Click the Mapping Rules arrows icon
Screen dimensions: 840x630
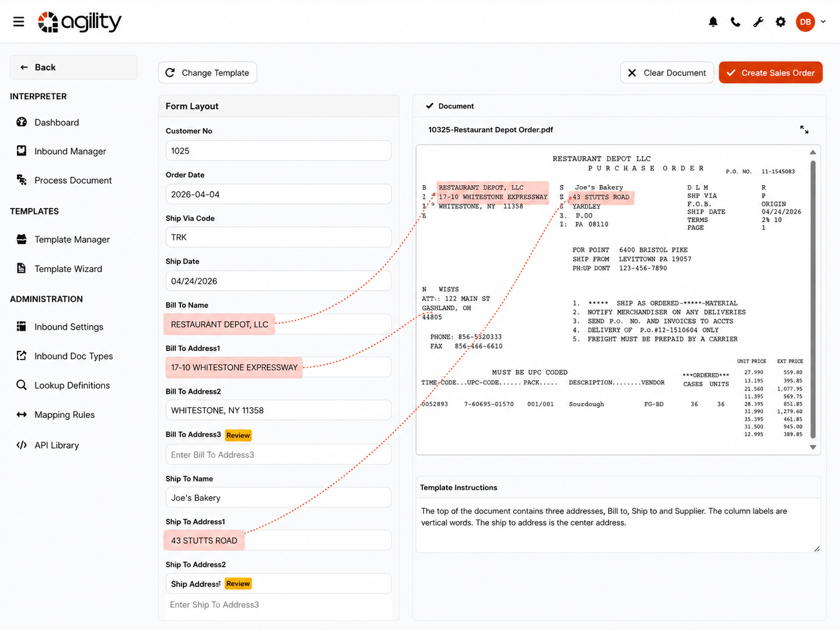[x=21, y=414]
